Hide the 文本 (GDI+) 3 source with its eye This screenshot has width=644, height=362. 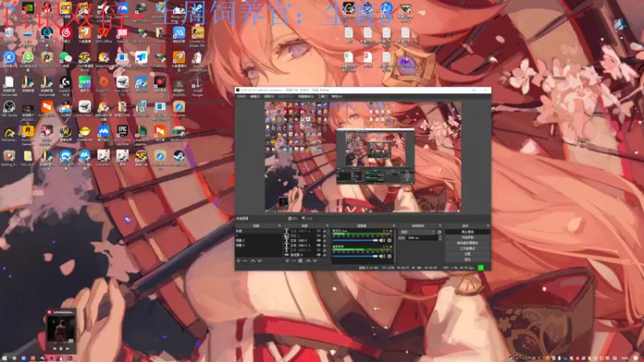click(x=319, y=245)
